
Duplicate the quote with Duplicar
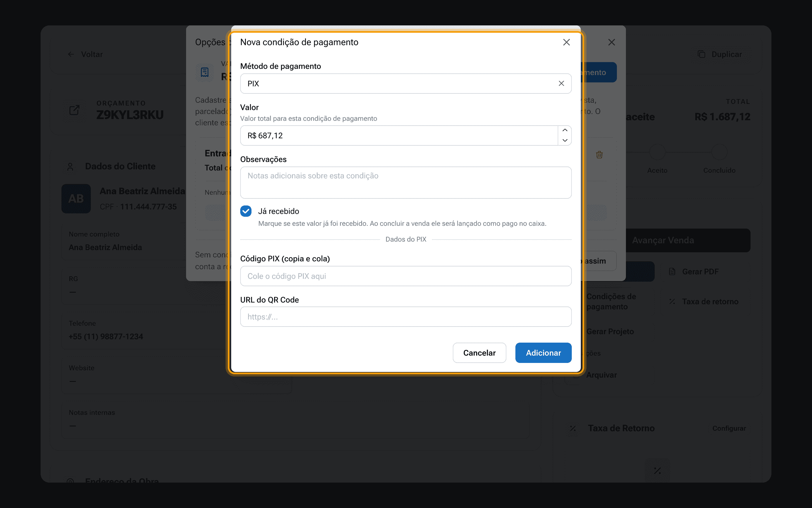tap(720, 54)
